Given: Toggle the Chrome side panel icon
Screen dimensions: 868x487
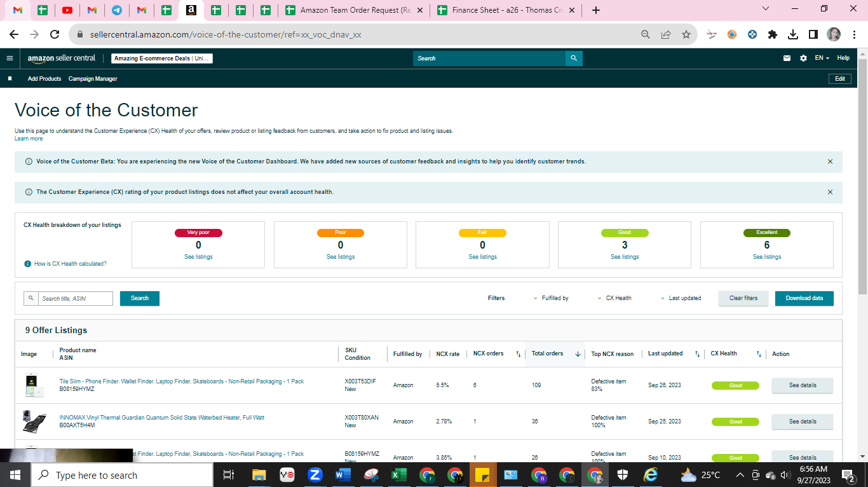Looking at the screenshot, I should (813, 34).
